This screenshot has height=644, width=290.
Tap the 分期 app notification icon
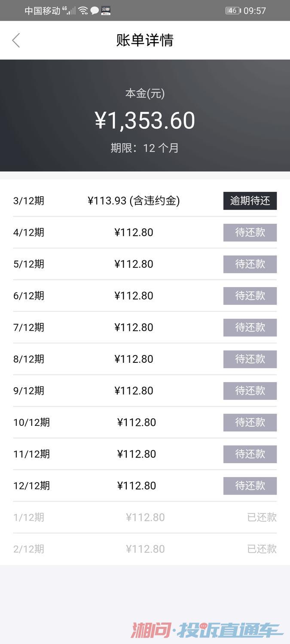(x=106, y=11)
